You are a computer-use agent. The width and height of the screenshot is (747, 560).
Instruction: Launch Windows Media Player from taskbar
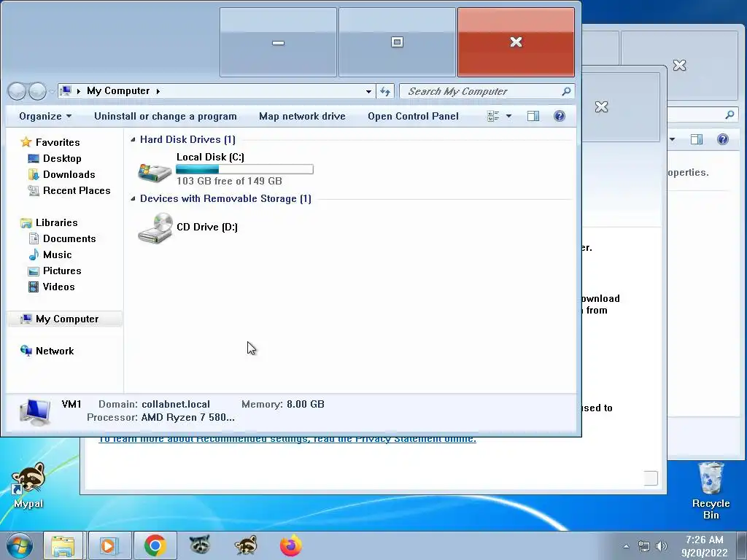pos(109,545)
